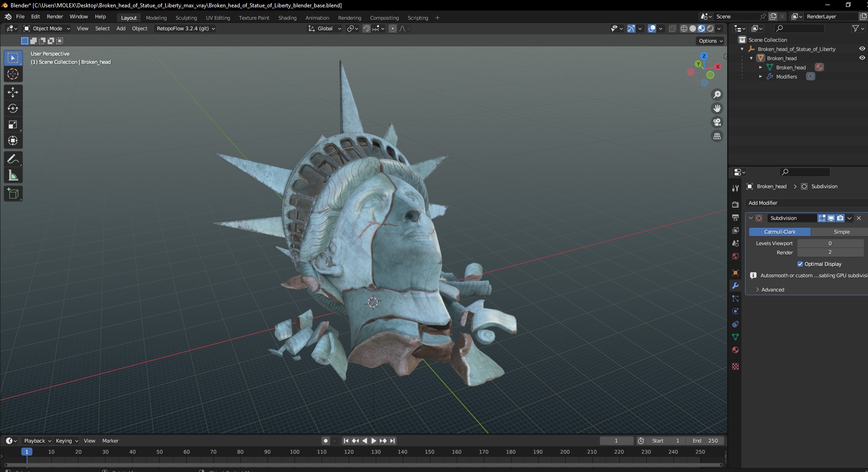Screen dimensions: 868x472
Task: Select the Annotate tool
Action: pyautogui.click(x=13, y=159)
